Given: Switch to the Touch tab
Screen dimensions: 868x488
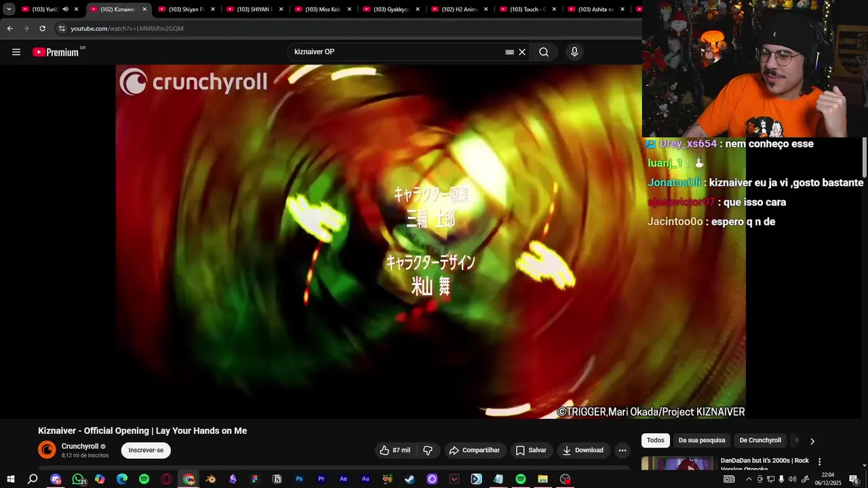Looking at the screenshot, I should pos(528,9).
